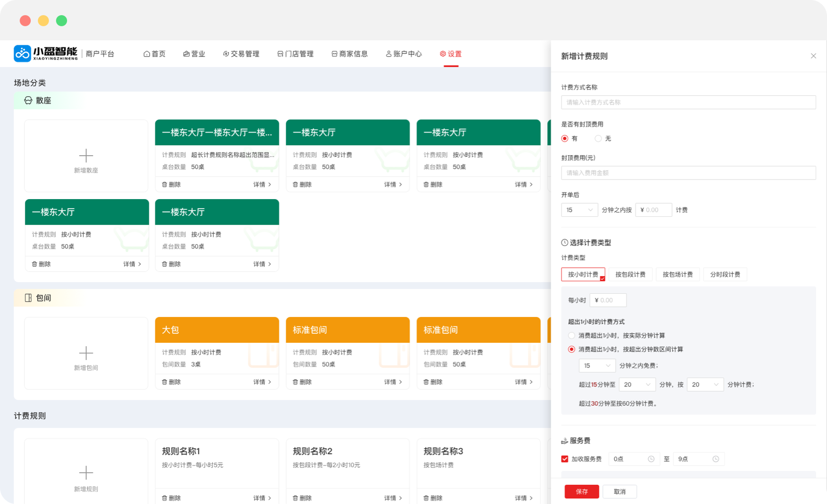Viewport: 827px width, 504px height.
Task: Select the 无 radio for 是否有封顶费用
Action: pyautogui.click(x=598, y=138)
